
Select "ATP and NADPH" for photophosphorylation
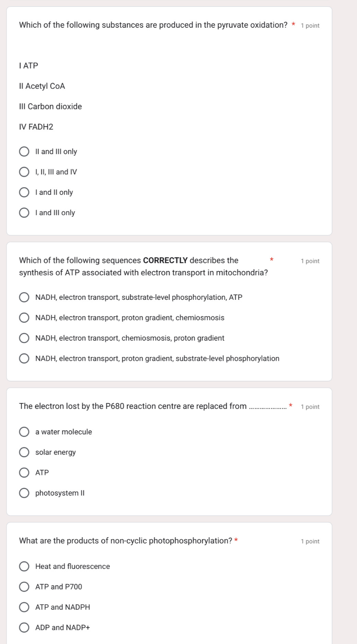pos(24,607)
